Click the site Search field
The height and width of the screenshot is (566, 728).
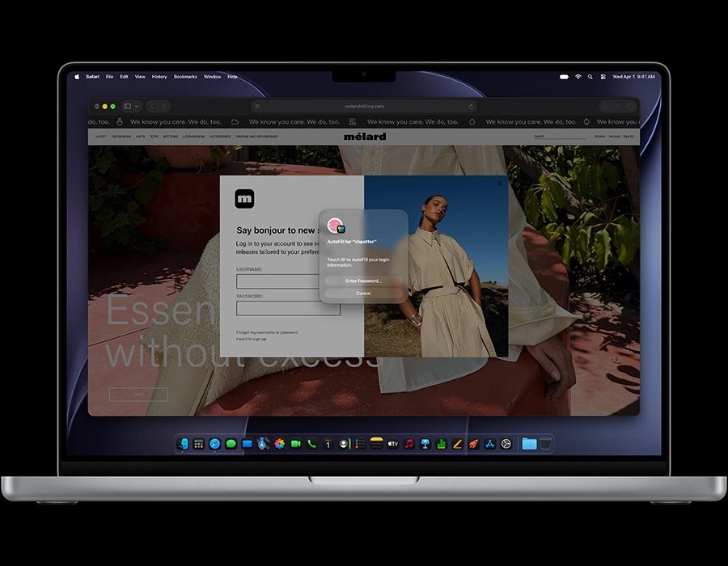(x=559, y=137)
